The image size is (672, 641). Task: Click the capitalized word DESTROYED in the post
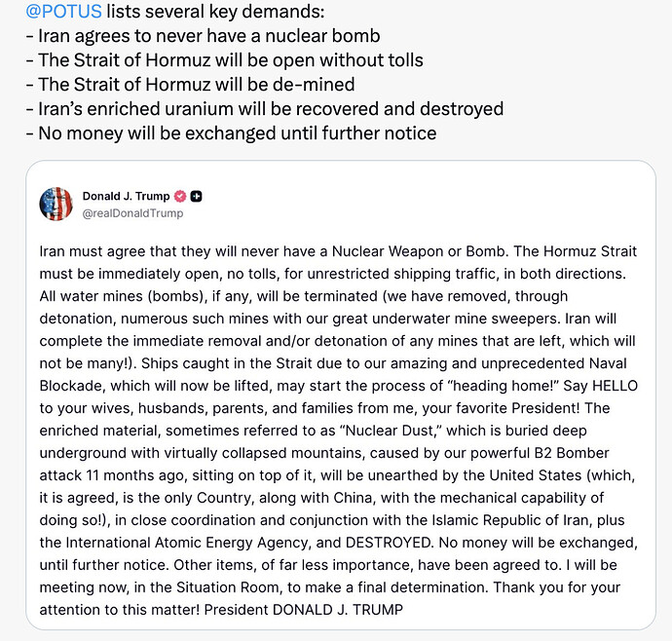(389, 543)
